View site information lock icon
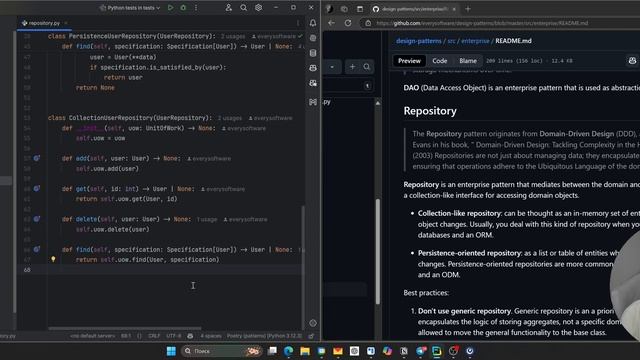This screenshot has height=360, width=640. (x=368, y=23)
